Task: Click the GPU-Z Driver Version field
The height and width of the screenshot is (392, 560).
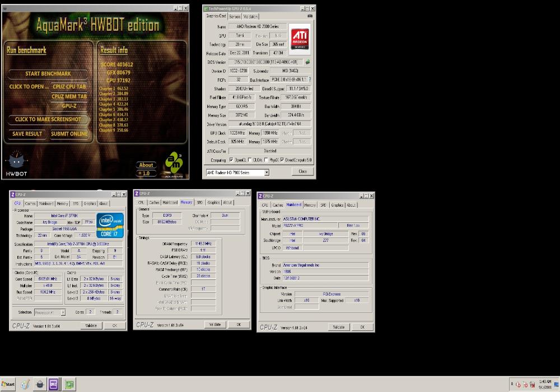Action: (270, 124)
